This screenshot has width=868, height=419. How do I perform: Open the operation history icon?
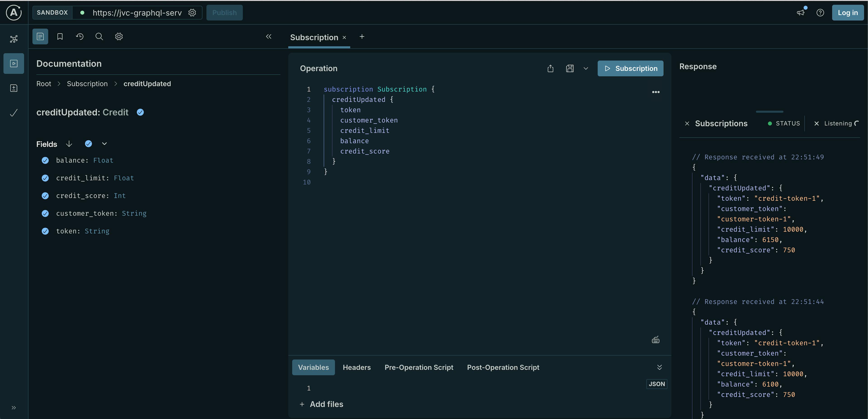(80, 36)
